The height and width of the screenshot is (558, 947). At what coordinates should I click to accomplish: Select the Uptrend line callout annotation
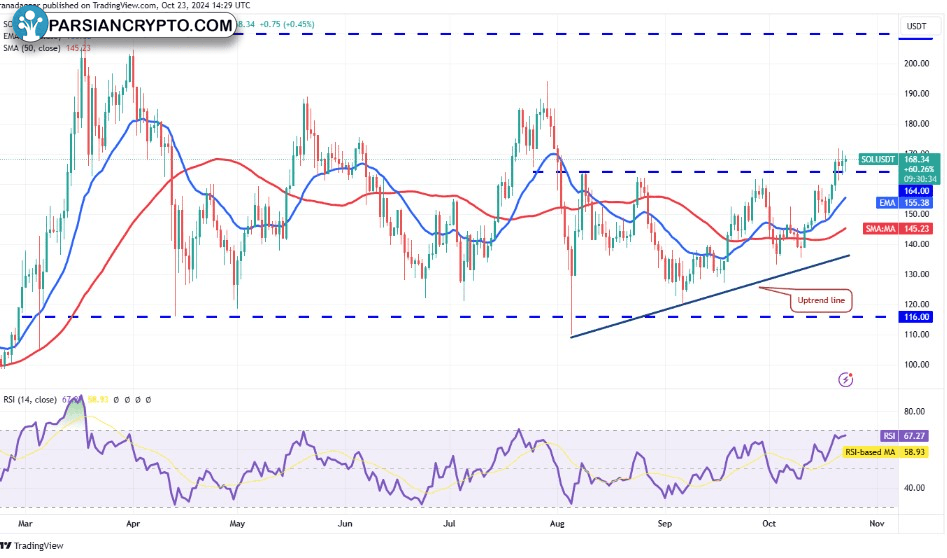pyautogui.click(x=821, y=300)
